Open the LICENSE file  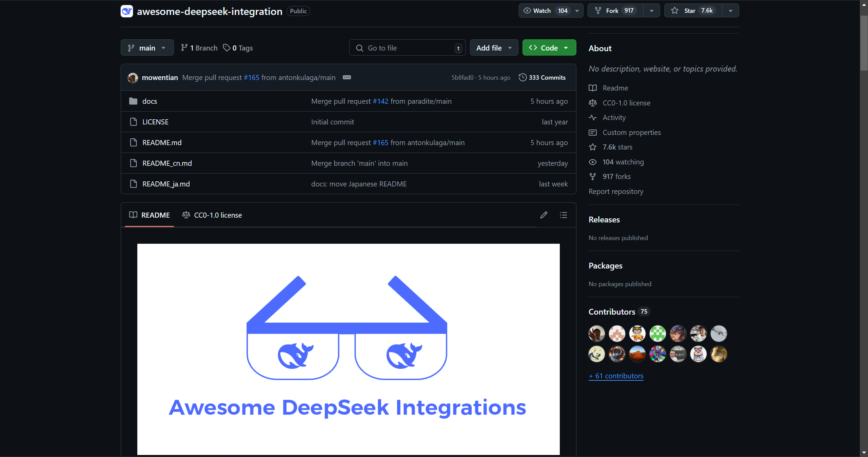[155, 122]
